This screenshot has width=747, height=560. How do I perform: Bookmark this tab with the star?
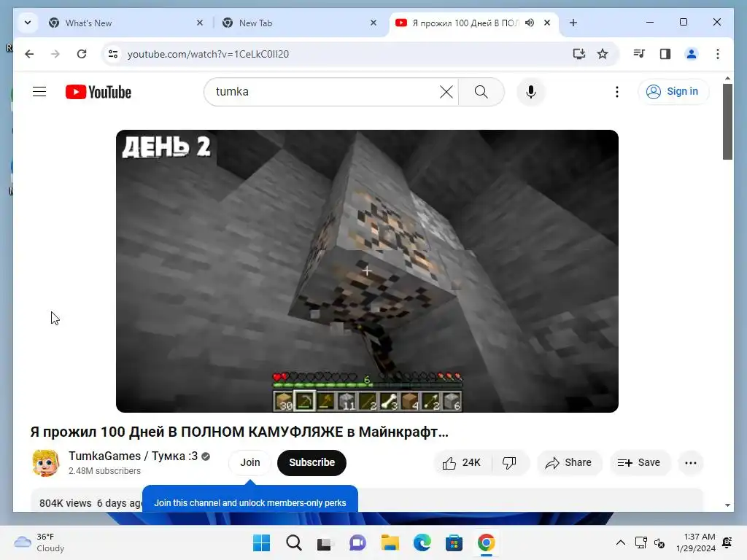click(603, 54)
